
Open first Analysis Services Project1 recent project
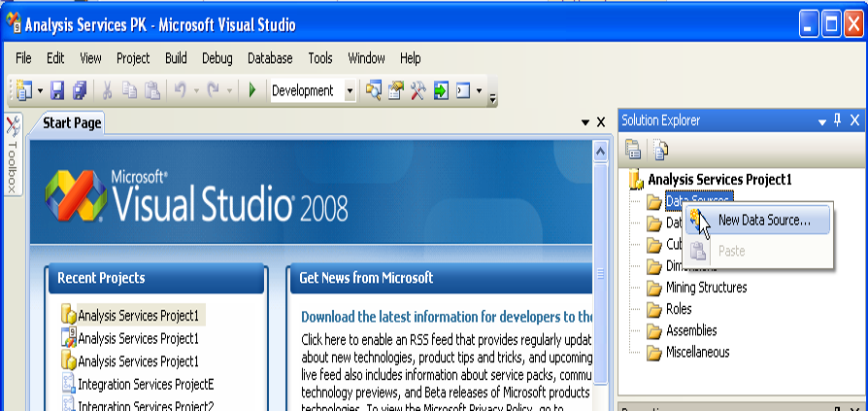(138, 315)
